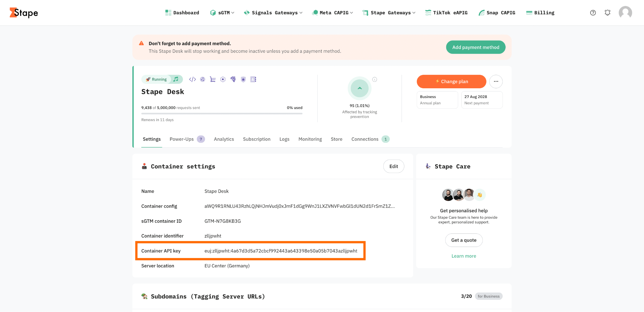Screen dimensions: 644x312
Task: Click the "95 (1.01%)" tracking prevention value
Action: [360, 106]
